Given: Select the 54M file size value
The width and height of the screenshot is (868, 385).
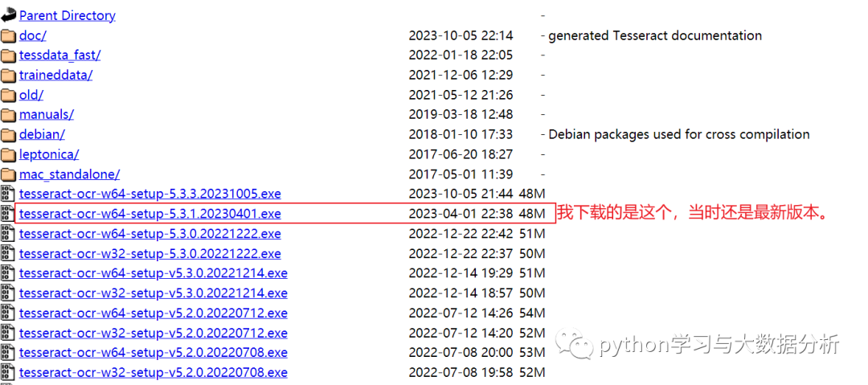Looking at the screenshot, I should pos(533,313).
